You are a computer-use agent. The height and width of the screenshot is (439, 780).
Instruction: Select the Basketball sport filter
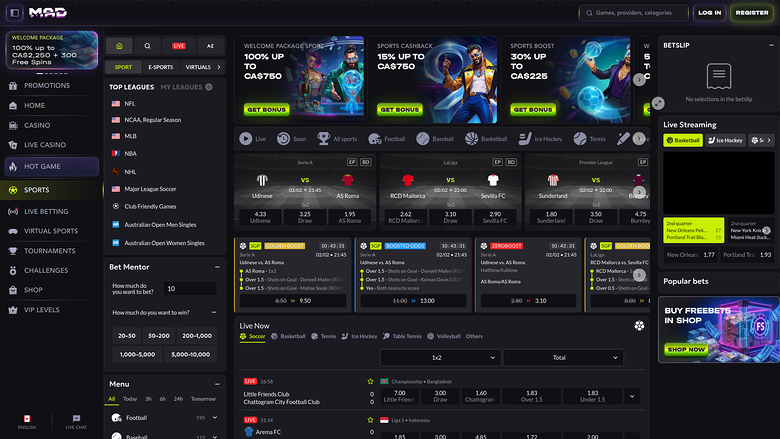pyautogui.click(x=486, y=139)
